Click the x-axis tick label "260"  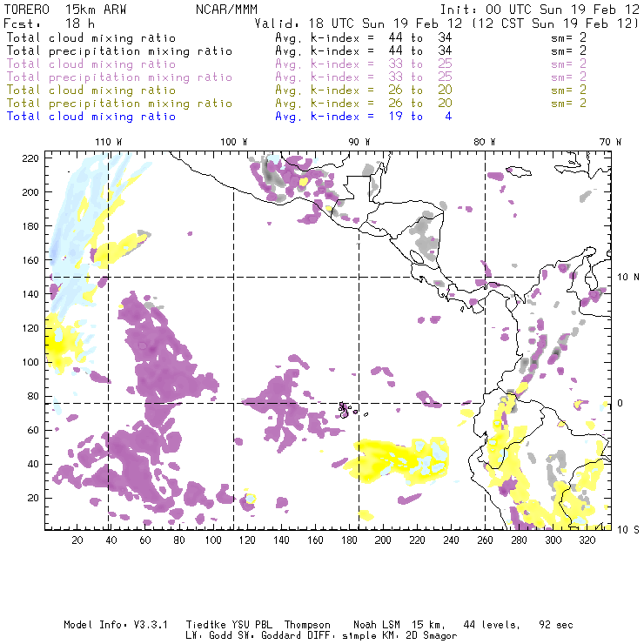[485, 540]
